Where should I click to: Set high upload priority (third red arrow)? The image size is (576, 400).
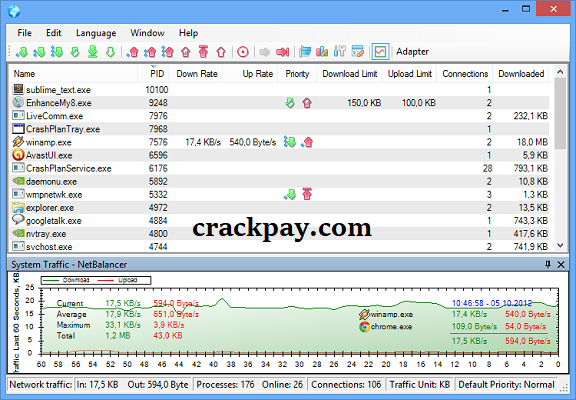168,52
